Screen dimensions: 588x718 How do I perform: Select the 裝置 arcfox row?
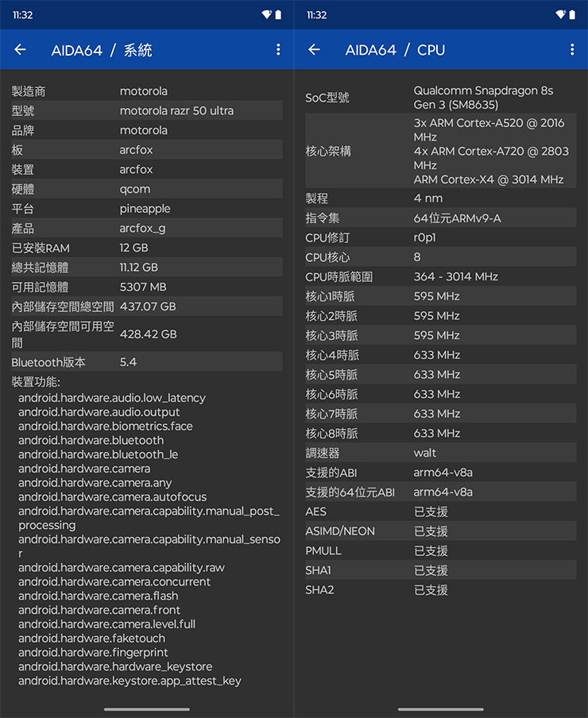[146, 169]
